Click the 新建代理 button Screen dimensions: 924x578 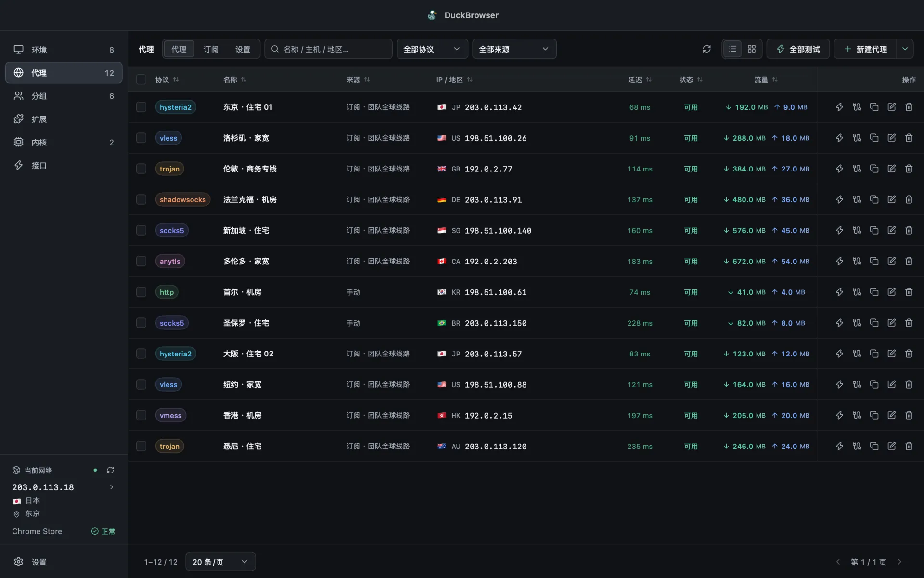click(865, 49)
